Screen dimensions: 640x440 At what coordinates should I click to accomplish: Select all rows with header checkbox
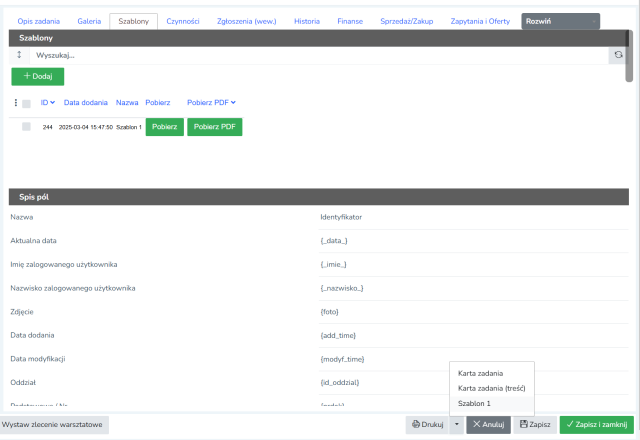tap(26, 104)
